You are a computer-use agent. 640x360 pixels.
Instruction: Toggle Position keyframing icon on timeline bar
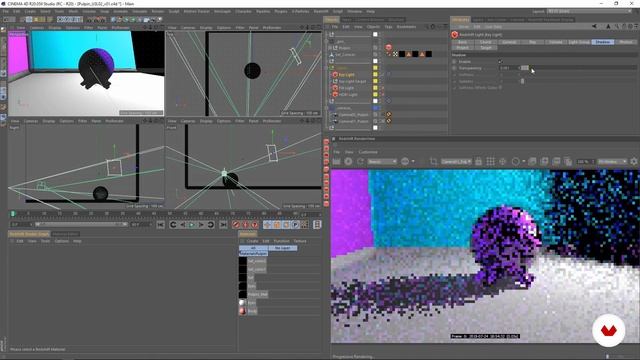(x=267, y=225)
